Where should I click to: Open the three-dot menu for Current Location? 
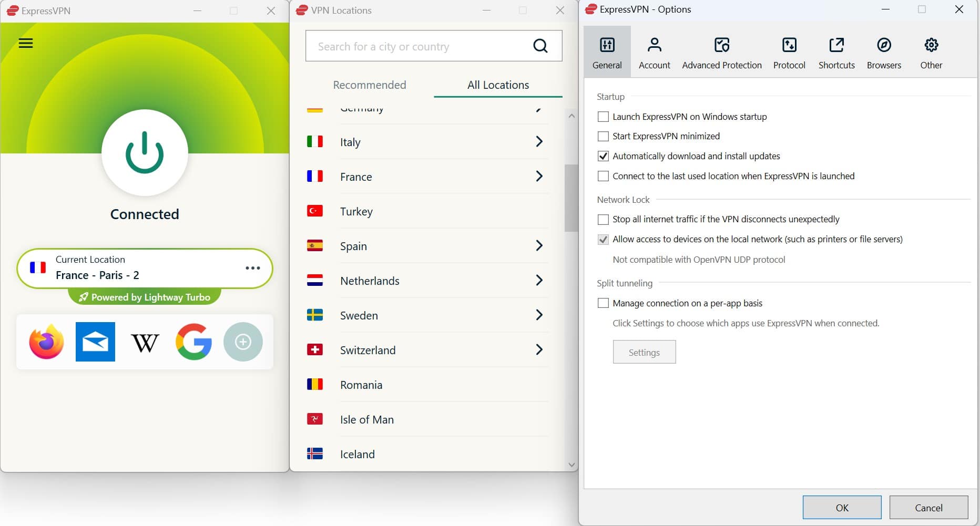[x=253, y=268]
